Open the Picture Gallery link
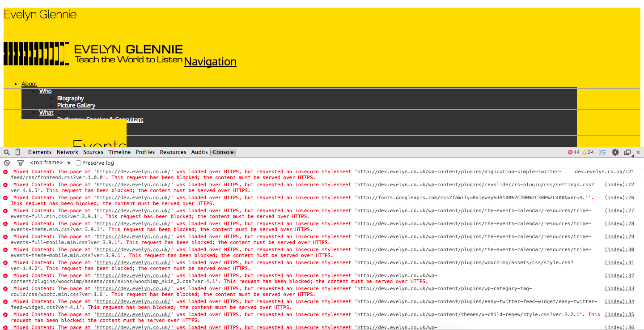The width and height of the screenshot is (644, 330). click(x=76, y=105)
